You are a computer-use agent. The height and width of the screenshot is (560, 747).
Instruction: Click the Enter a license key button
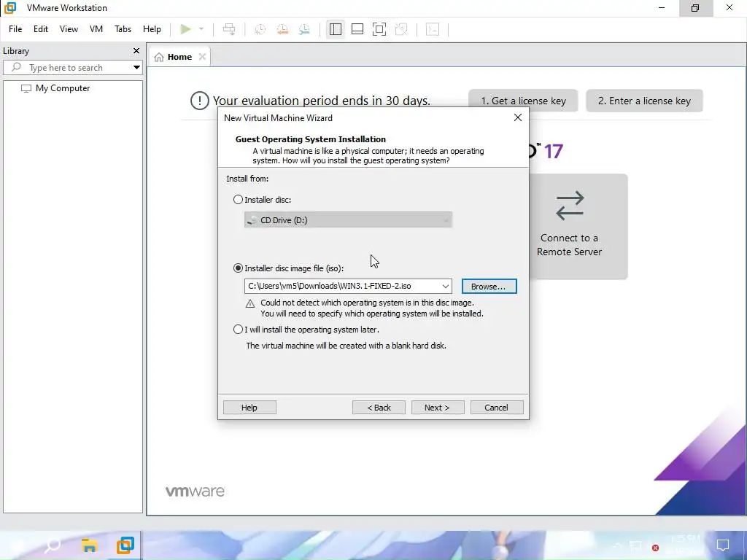[x=644, y=101]
